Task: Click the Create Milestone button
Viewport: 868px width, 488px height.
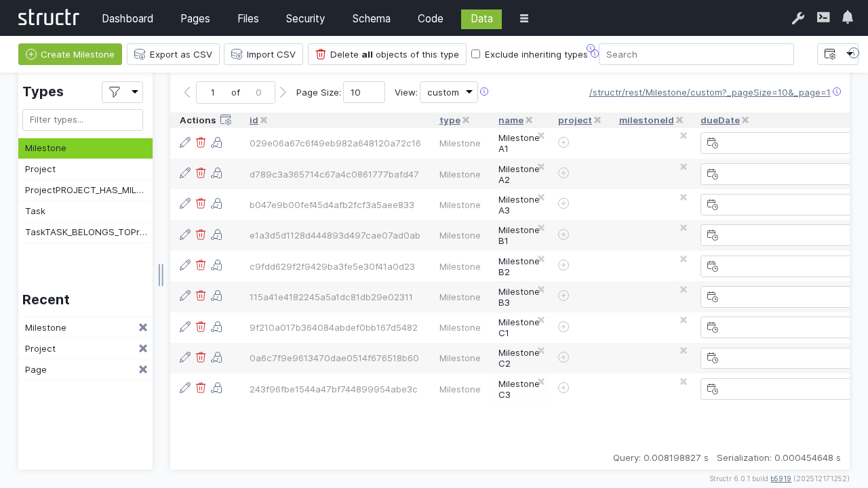Action: point(70,54)
